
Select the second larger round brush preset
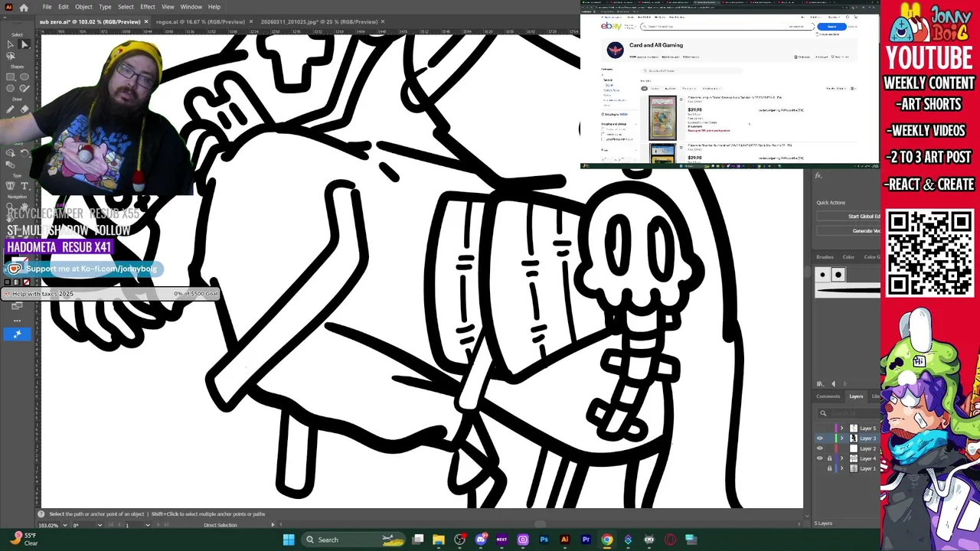pyautogui.click(x=838, y=275)
